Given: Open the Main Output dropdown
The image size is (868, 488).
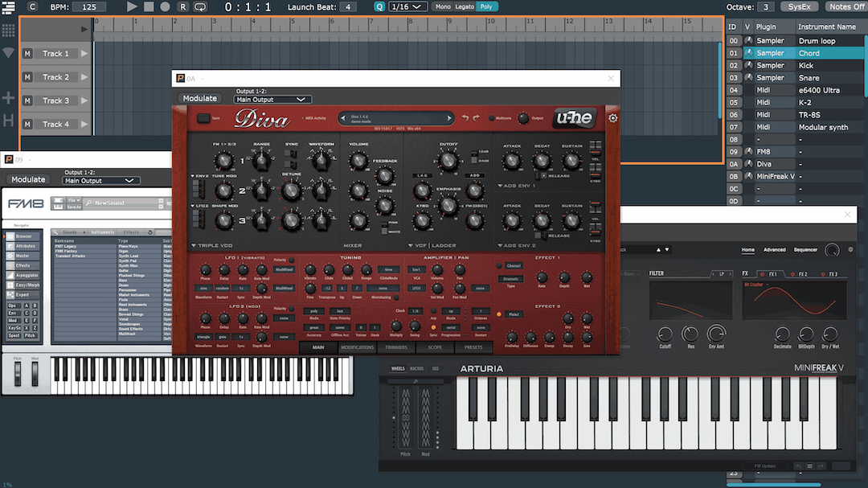Looking at the screenshot, I should (272, 99).
